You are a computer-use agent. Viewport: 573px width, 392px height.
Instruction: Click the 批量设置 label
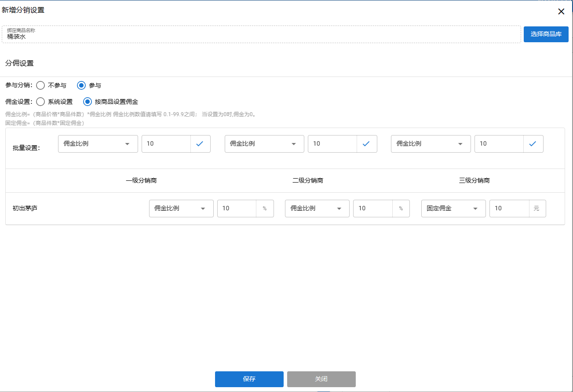[x=26, y=148]
